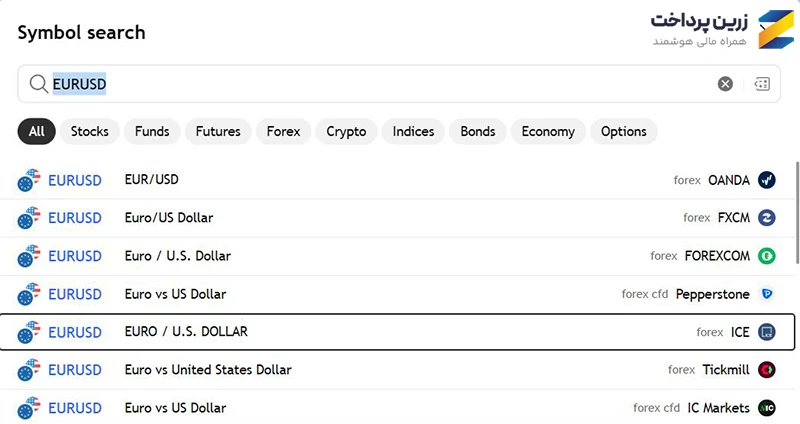Screen dimensions: 800x424
Task: Click the FXCM broker logo icon
Action: click(766, 218)
